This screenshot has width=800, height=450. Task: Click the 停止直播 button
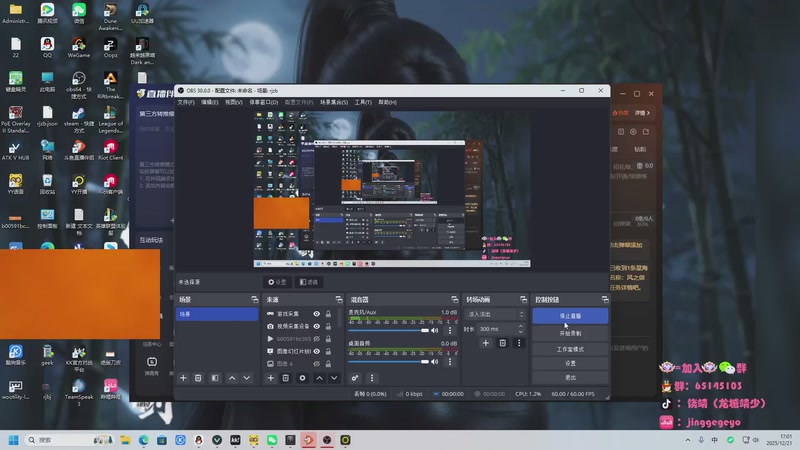(x=570, y=316)
